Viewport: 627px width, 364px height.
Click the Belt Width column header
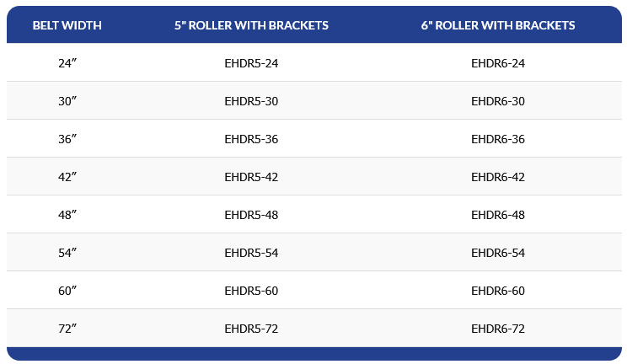67,25
